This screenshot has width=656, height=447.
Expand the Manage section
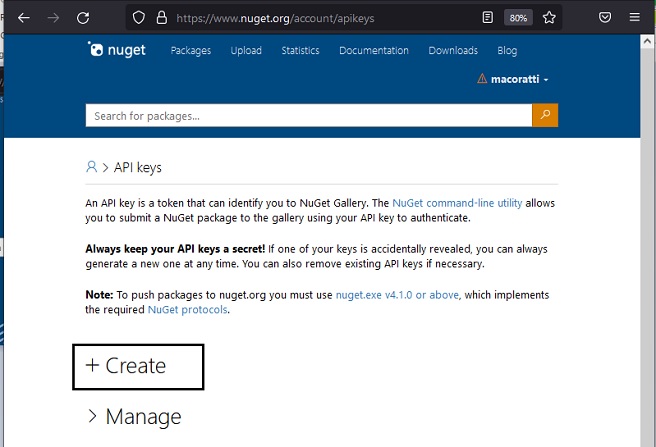pyautogui.click(x=134, y=416)
